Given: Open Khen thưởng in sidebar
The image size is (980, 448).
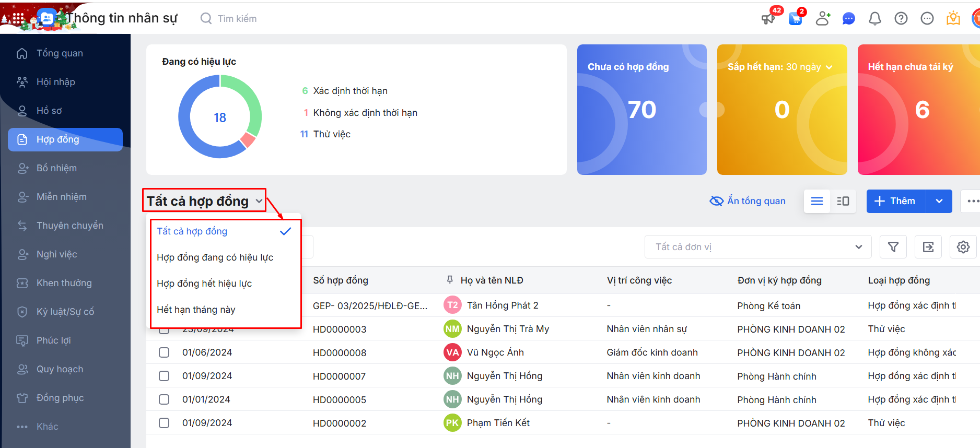Looking at the screenshot, I should pos(65,283).
